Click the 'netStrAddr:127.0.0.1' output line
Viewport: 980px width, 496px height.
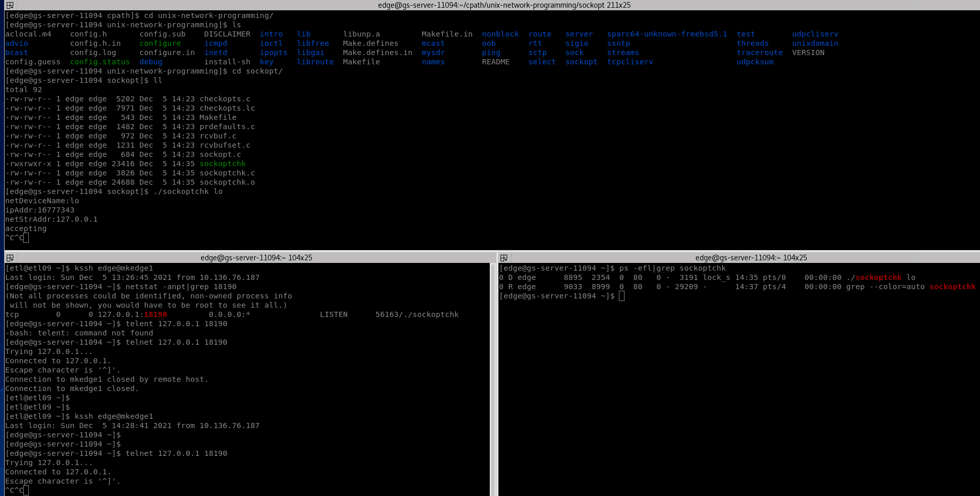pyautogui.click(x=51, y=219)
